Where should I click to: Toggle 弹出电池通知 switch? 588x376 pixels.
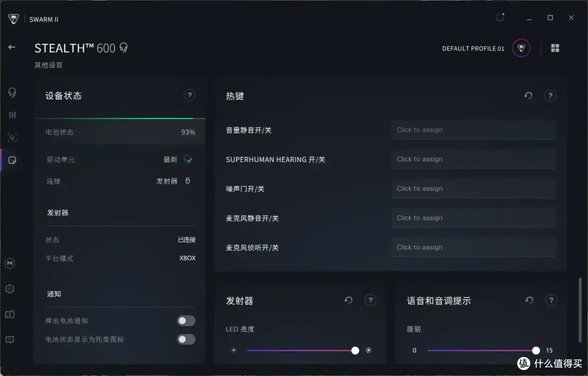[x=186, y=320]
